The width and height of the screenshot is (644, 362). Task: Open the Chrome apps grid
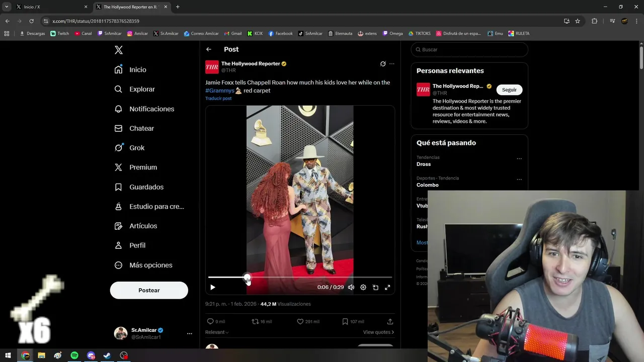point(7,34)
